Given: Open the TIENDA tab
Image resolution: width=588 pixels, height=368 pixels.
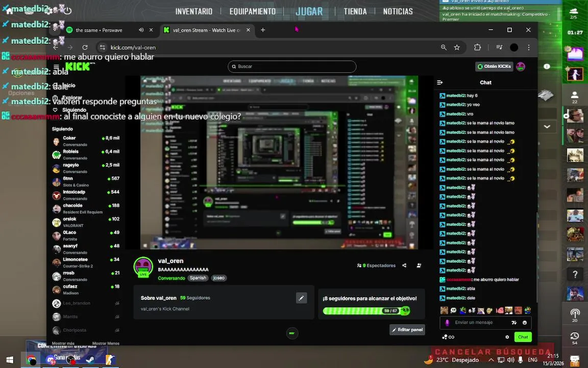Looking at the screenshot, I should tap(355, 12).
